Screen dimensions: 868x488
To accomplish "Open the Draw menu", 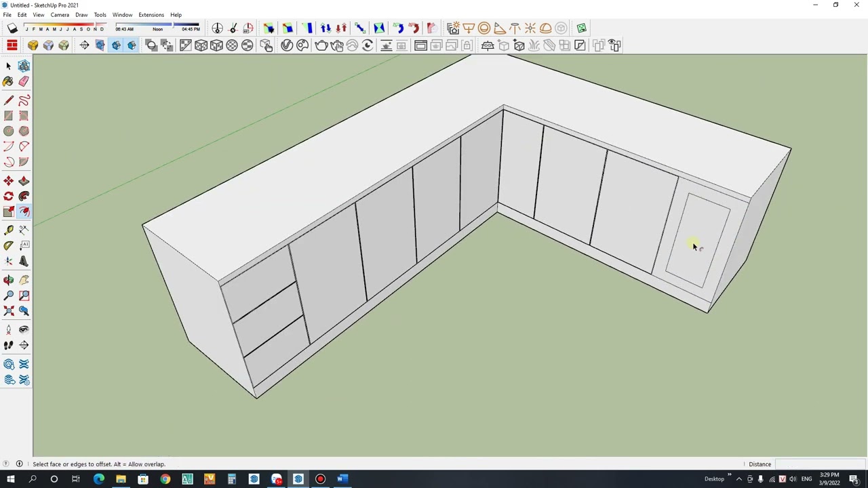I will (x=81, y=15).
